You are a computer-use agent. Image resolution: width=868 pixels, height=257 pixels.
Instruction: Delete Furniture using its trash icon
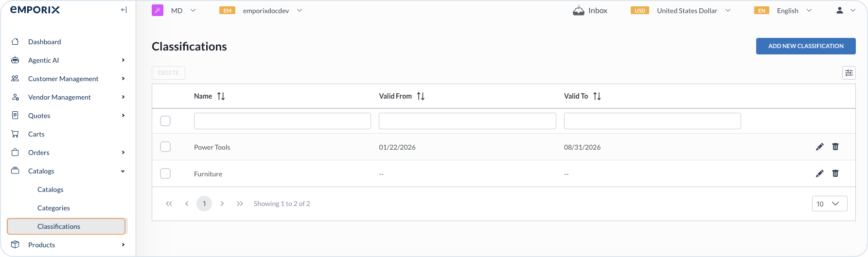point(835,173)
